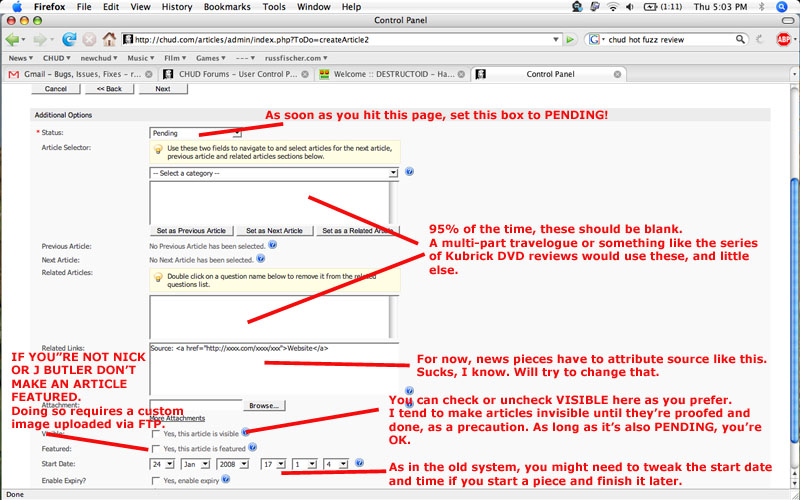800x500 pixels.
Task: Open the Bookmarks menu in the menu bar
Action: 226,7
